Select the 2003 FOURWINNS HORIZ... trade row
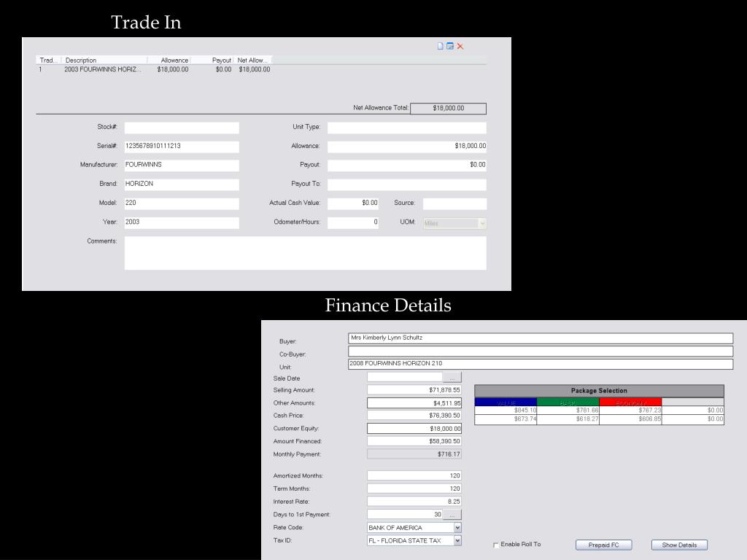Viewport: 747px width, 560px height. click(155, 69)
